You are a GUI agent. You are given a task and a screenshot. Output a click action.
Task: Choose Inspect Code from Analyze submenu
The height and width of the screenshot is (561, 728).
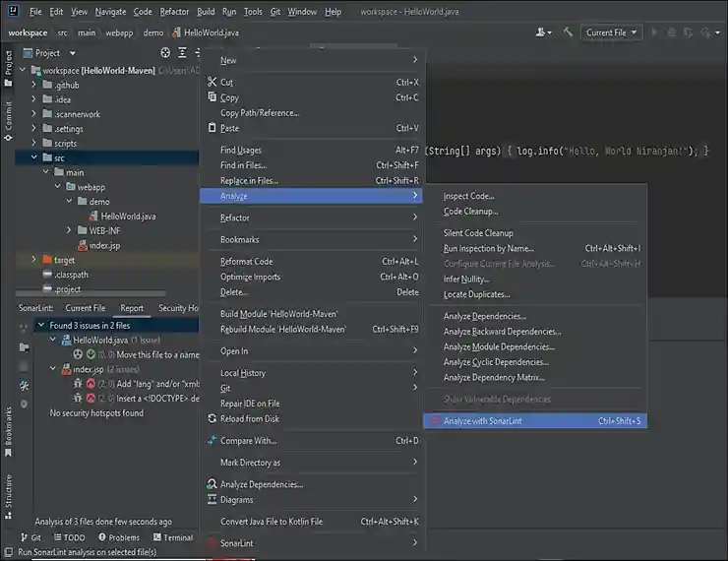(x=468, y=196)
